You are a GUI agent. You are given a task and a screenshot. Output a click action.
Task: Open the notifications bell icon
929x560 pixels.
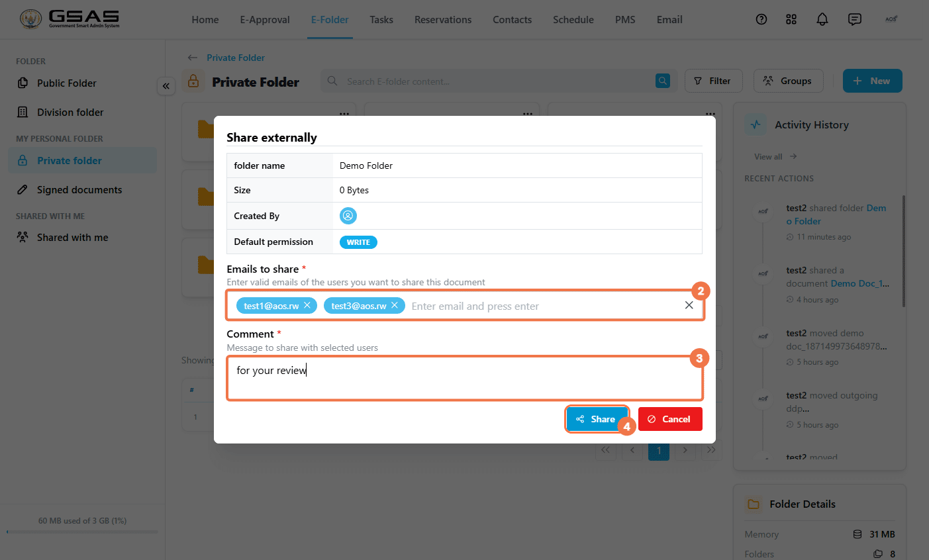coord(822,19)
